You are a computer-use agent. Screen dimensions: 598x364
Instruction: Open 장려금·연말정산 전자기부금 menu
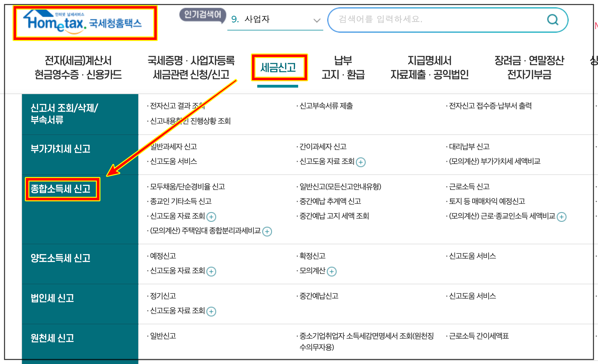pyautogui.click(x=529, y=68)
